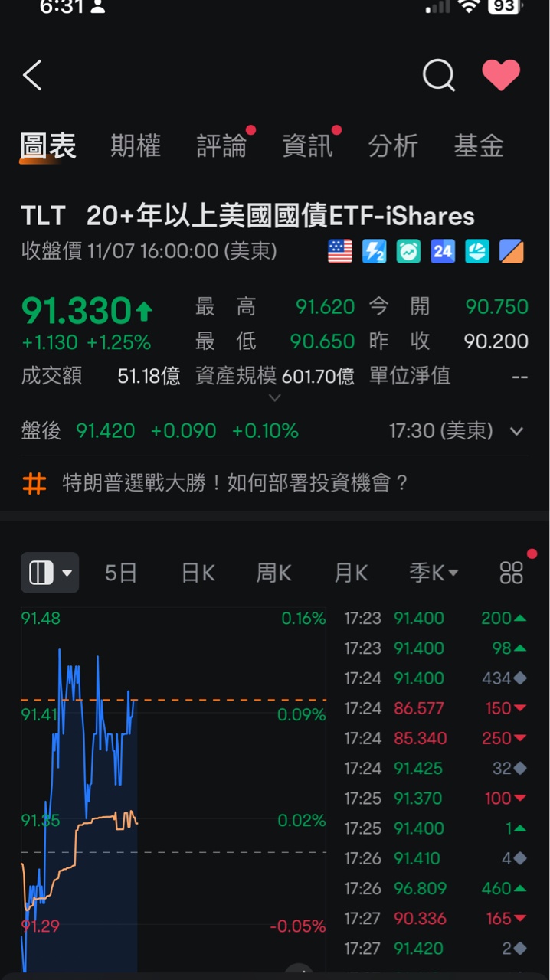Tap the 91.330 last price
The width and height of the screenshot is (550, 980).
pyautogui.click(x=77, y=311)
